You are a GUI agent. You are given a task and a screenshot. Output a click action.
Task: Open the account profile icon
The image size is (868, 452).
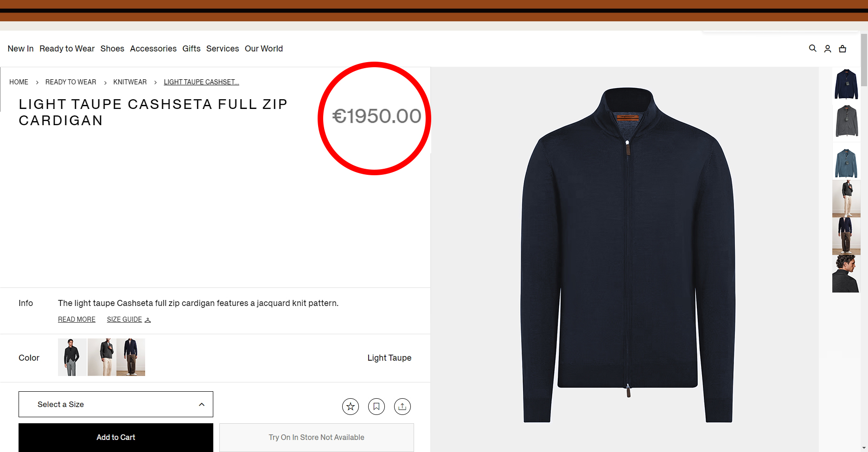pyautogui.click(x=828, y=49)
